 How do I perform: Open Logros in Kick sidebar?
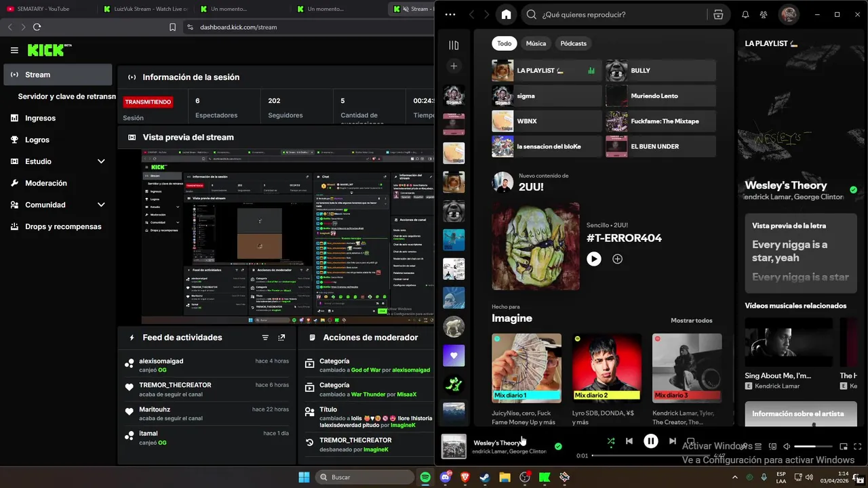(58, 140)
